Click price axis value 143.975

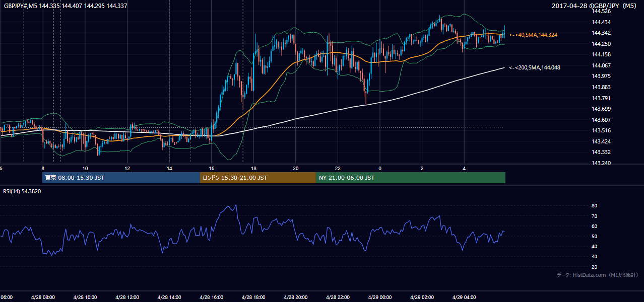click(602, 76)
